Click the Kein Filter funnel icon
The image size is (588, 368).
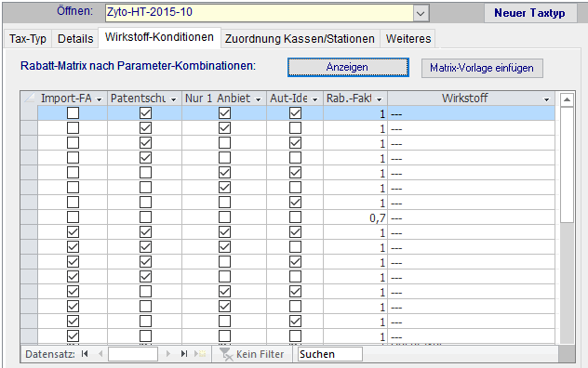pyautogui.click(x=226, y=354)
